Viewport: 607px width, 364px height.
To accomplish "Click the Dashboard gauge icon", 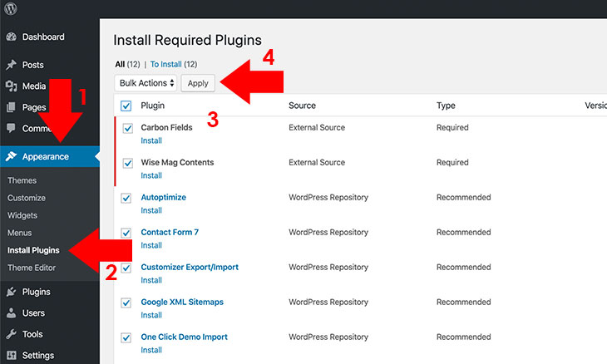I will tap(12, 37).
